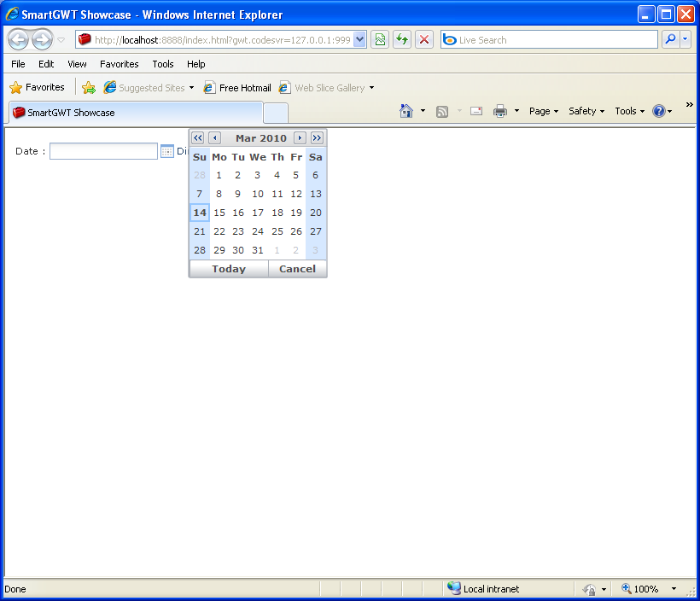The width and height of the screenshot is (700, 601).
Task: Click the Local intranet security zone indicator
Action: (483, 589)
